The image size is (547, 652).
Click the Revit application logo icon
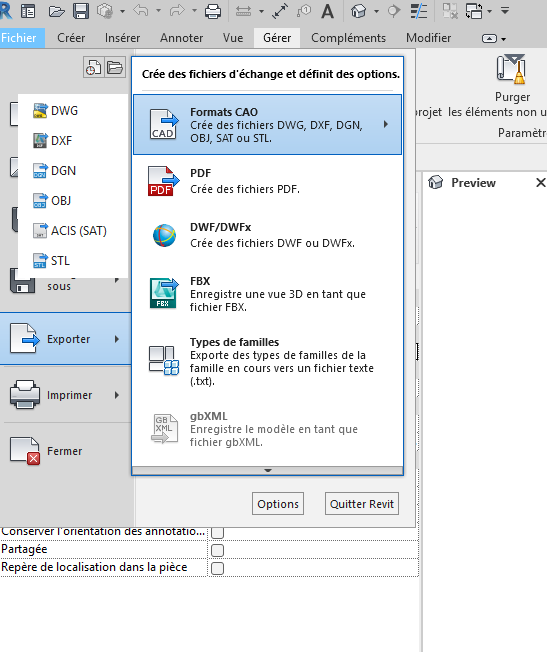tap(5, 11)
